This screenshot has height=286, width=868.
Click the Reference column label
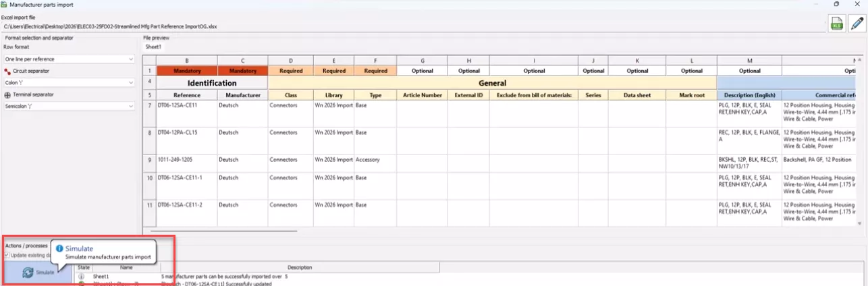coord(187,96)
